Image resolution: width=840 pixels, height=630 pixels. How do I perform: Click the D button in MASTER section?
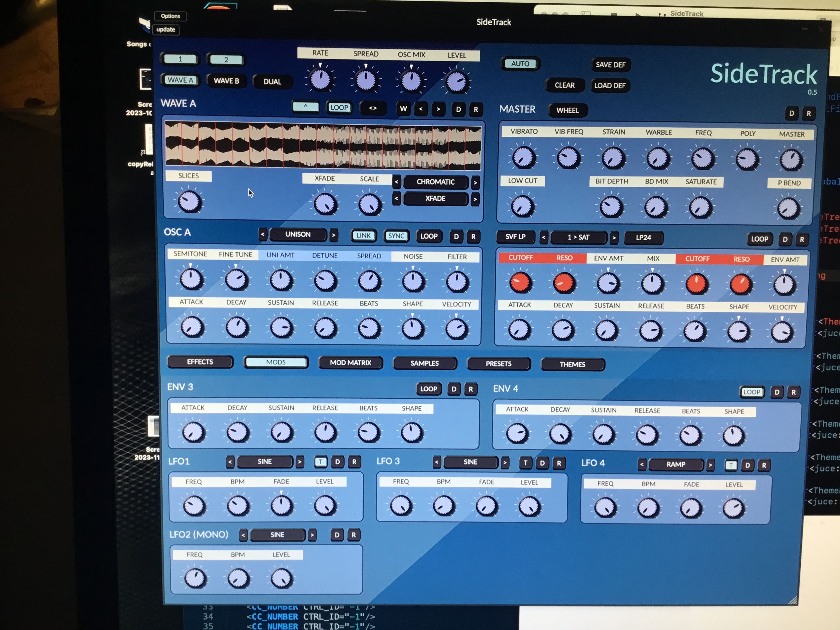[x=791, y=113]
